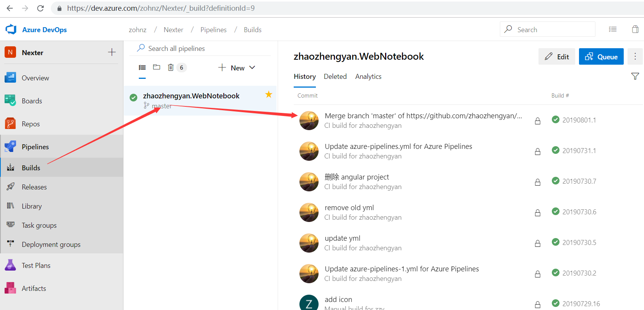Open build 20190730.2
The width and height of the screenshot is (644, 310).
coord(579,273)
